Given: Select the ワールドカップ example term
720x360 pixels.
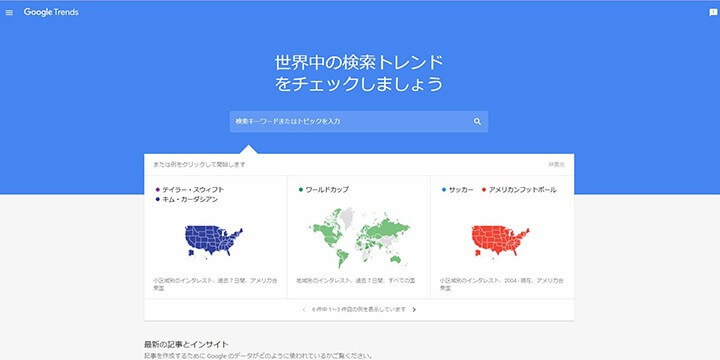Looking at the screenshot, I should (x=327, y=190).
